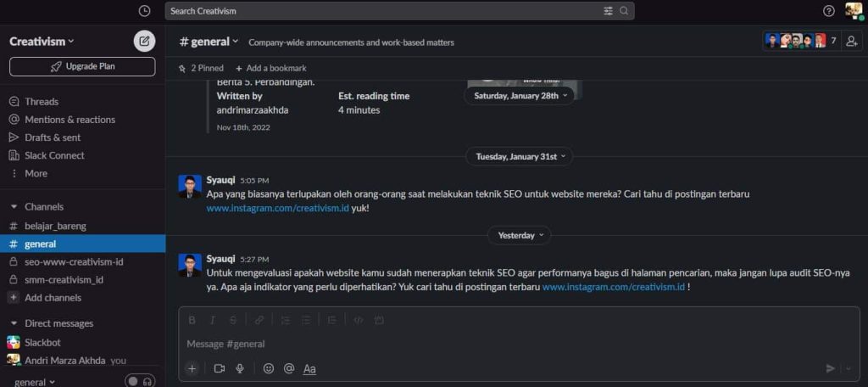Add people to the channel
The height and width of the screenshot is (387, 868).
coord(852,41)
